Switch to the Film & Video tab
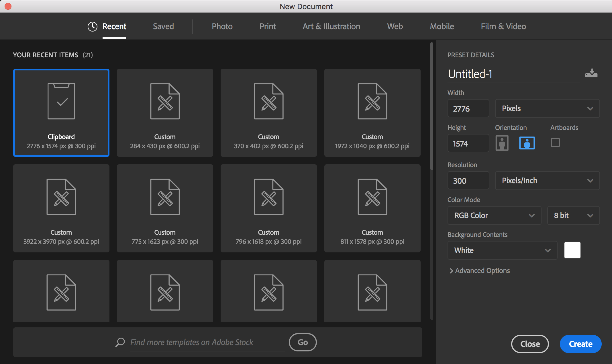612x364 pixels. [503, 27]
